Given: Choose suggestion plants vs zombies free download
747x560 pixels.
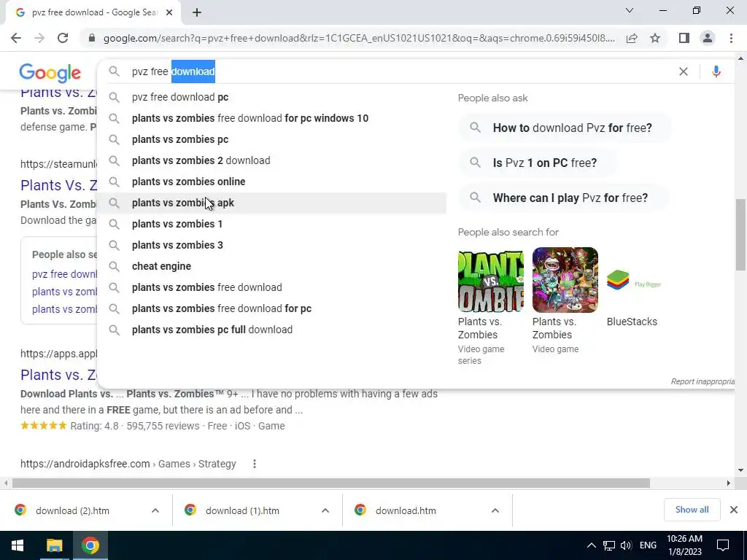Looking at the screenshot, I should [272, 287].
